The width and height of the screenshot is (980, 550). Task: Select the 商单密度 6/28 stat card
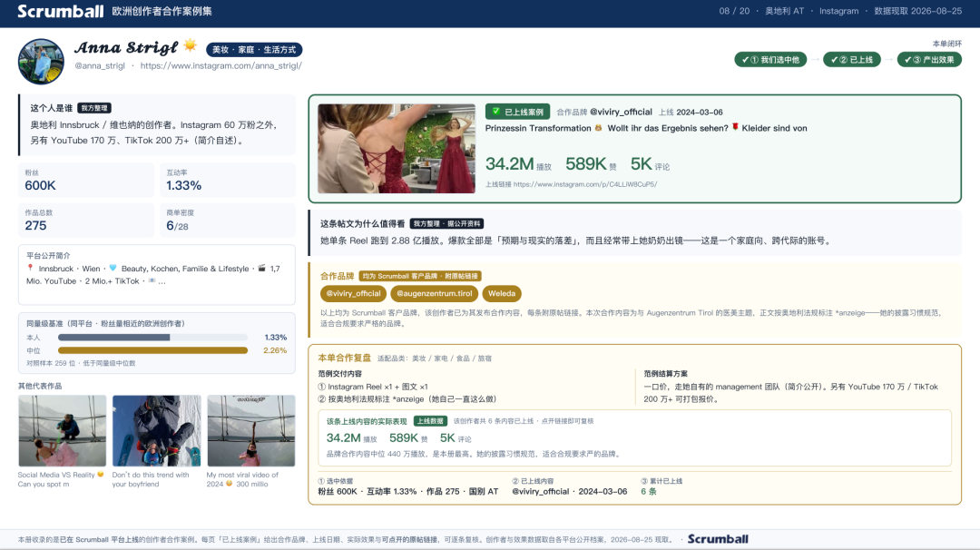[x=228, y=220]
